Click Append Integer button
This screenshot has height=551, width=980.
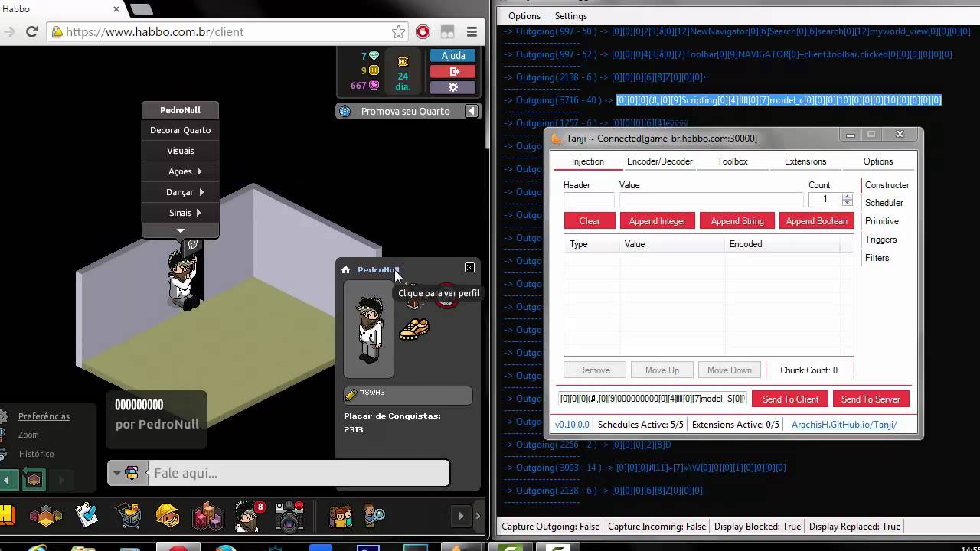click(x=657, y=221)
